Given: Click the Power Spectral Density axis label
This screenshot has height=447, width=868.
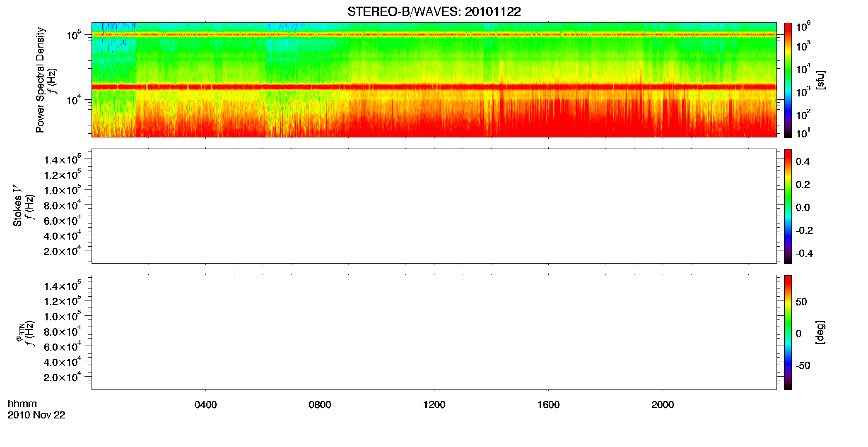Looking at the screenshot, I should tap(40, 80).
